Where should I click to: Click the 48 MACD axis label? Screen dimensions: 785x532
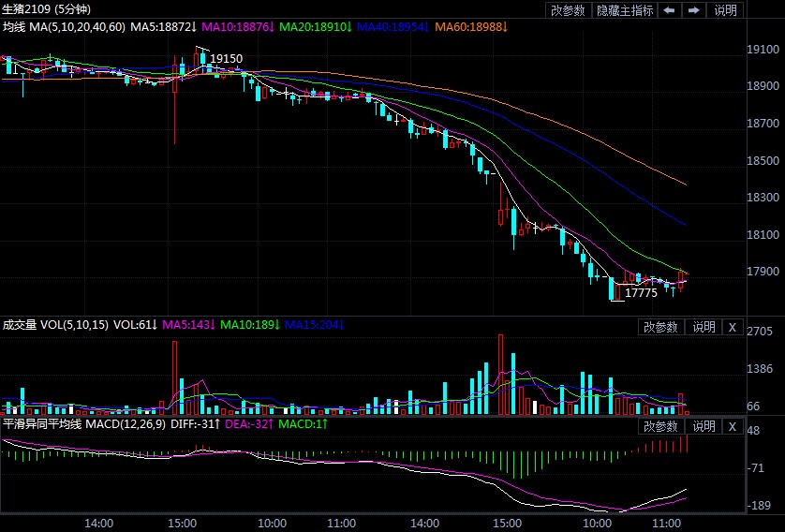pos(753,431)
